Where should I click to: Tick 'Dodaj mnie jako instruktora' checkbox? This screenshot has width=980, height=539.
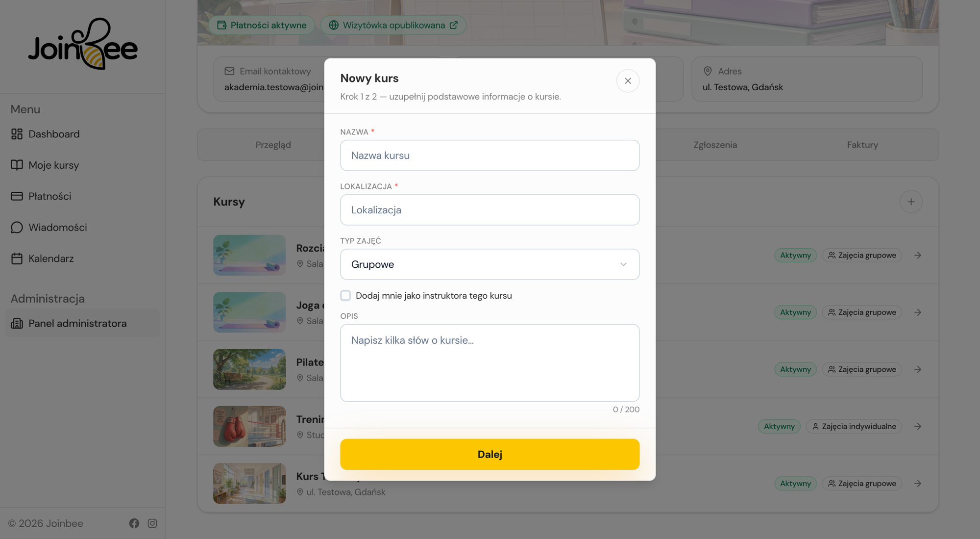point(345,295)
